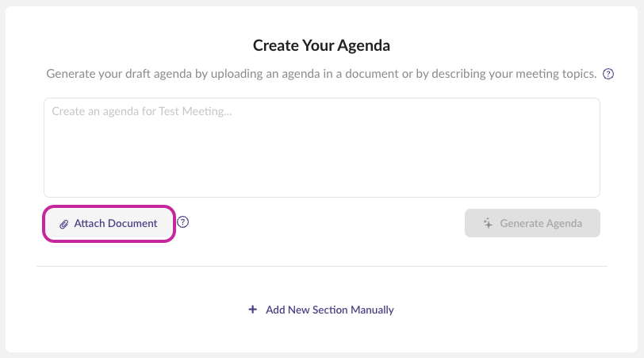
Task: Focus the agenda description text box
Action: pos(322,148)
